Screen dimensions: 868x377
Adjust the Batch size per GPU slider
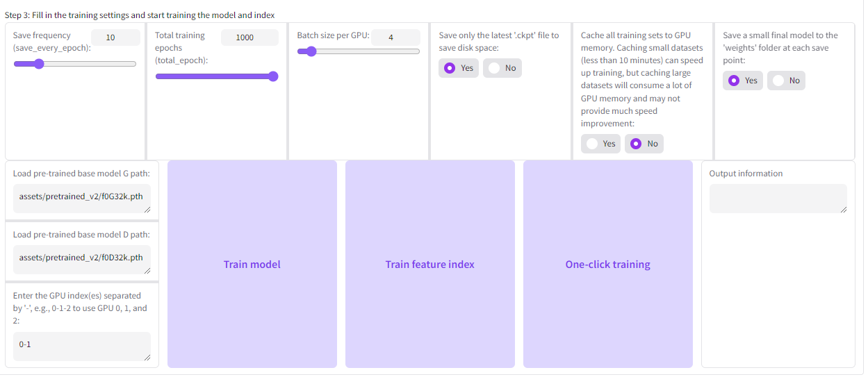(359, 51)
